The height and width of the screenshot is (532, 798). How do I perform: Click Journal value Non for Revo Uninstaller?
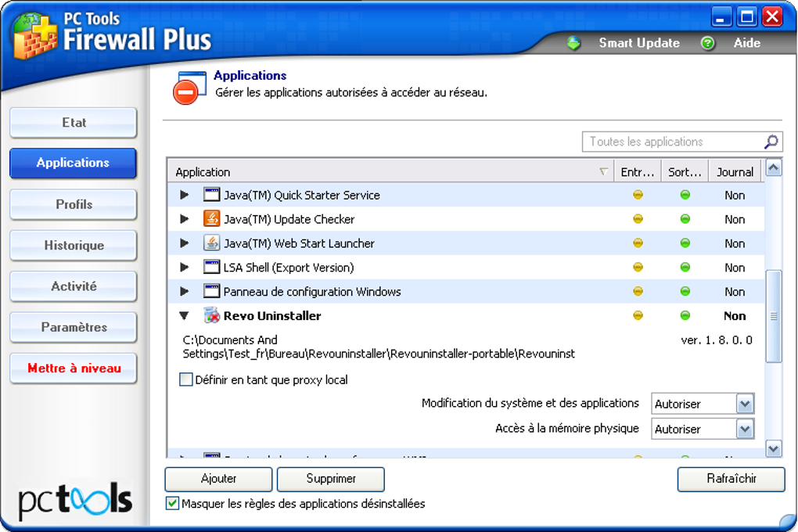click(735, 315)
